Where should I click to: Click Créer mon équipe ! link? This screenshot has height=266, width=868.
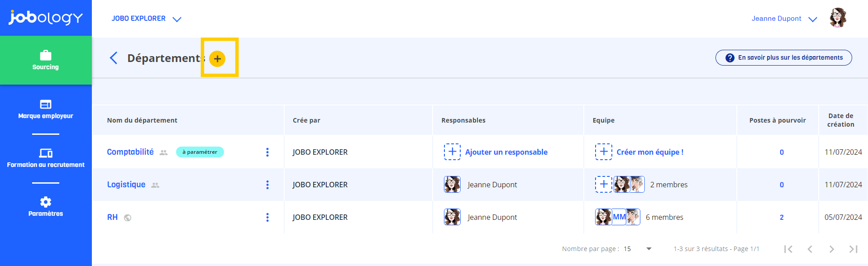click(650, 152)
